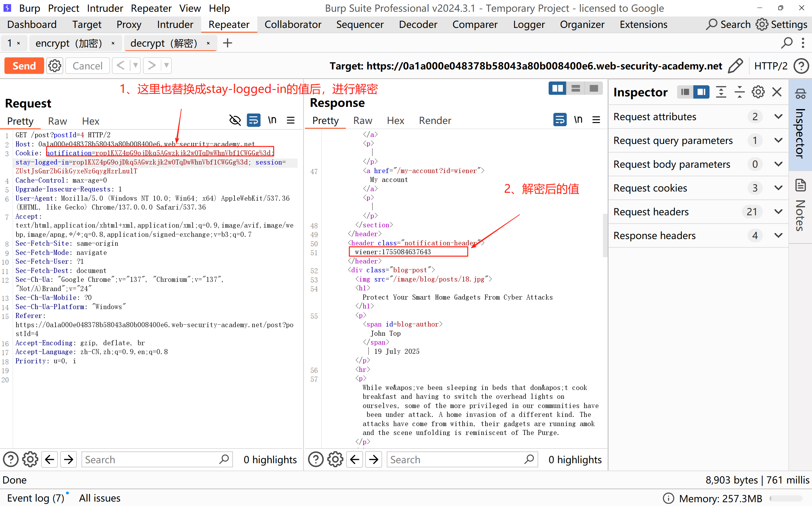The image size is (812, 506).
Task: Toggle line wrap in Response pane
Action: (x=559, y=120)
